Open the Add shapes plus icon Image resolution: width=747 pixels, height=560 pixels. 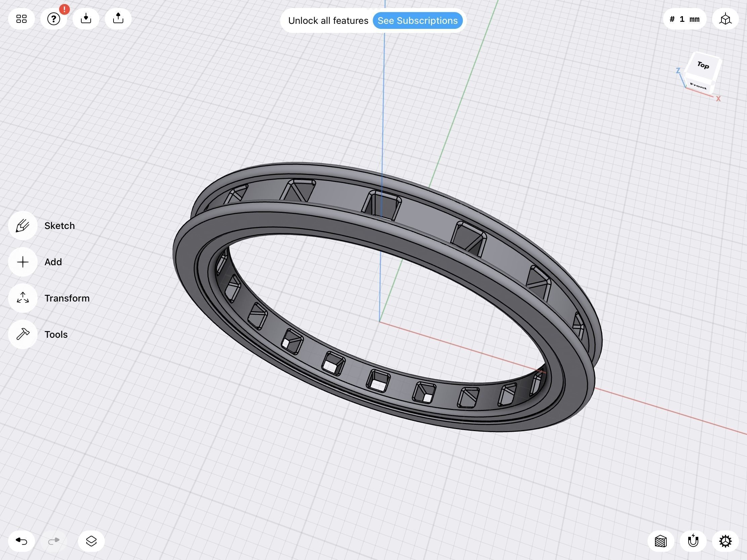pos(23,262)
